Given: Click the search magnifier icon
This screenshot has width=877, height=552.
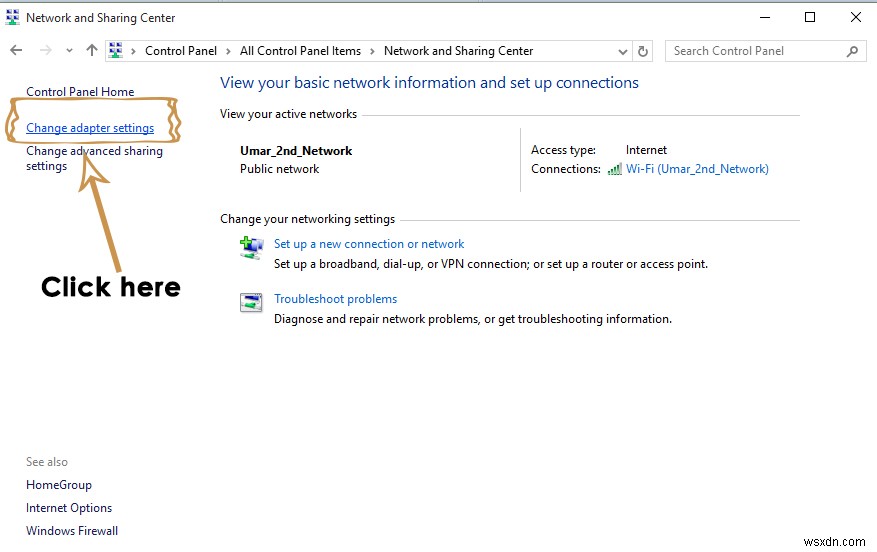Looking at the screenshot, I should 852,51.
